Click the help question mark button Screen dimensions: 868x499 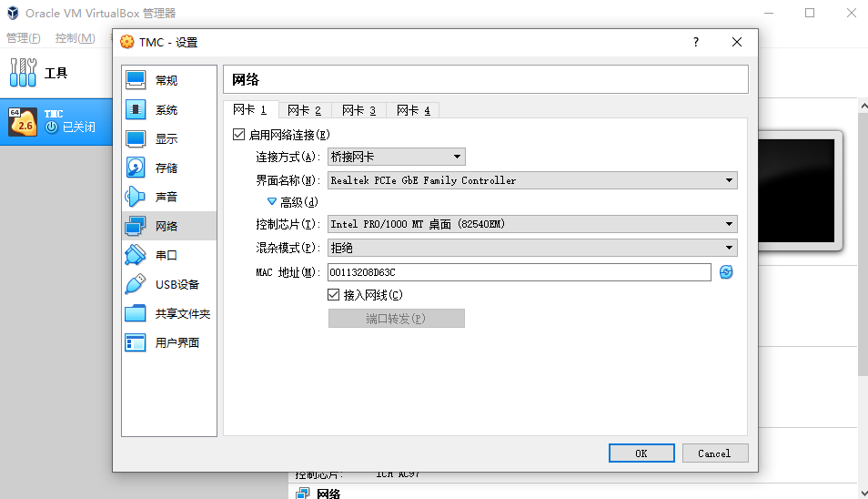[696, 42]
